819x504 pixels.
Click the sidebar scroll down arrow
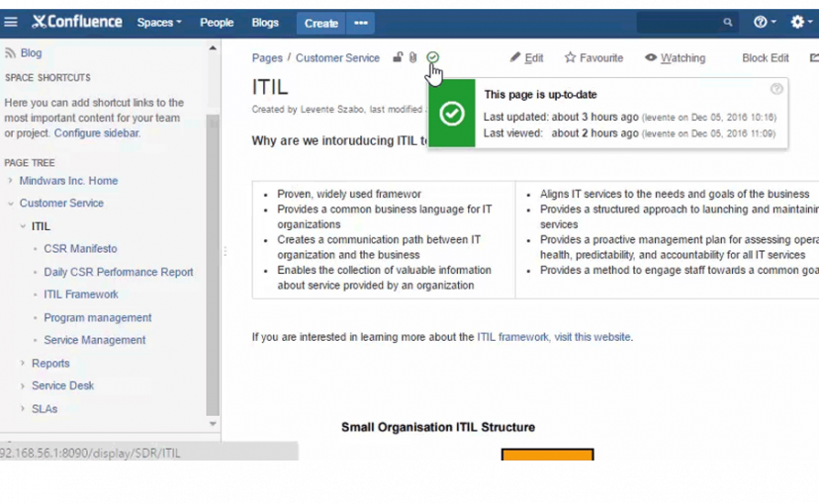[213, 424]
